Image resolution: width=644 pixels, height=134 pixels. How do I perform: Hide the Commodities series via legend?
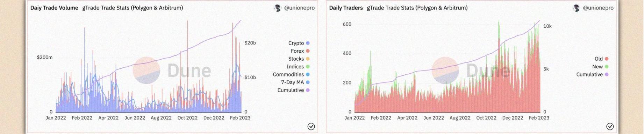(291, 74)
